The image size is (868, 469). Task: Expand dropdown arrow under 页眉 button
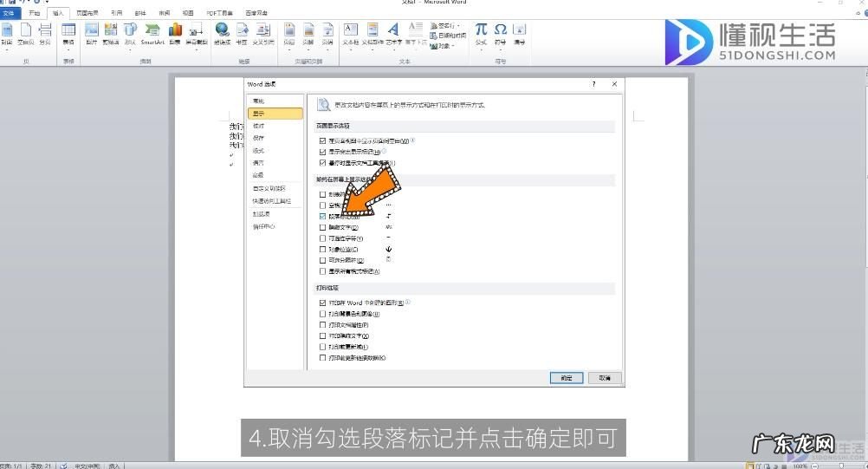[289, 49]
